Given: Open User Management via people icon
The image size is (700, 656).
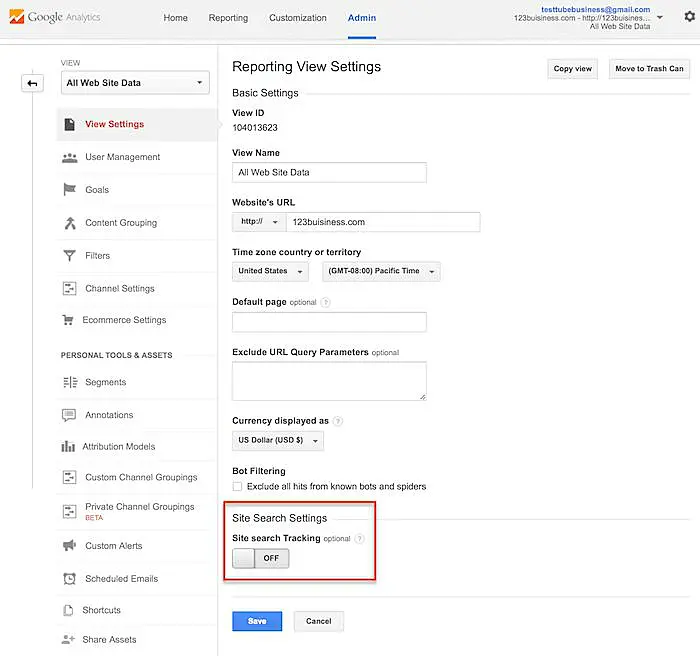Looking at the screenshot, I should click(x=69, y=157).
